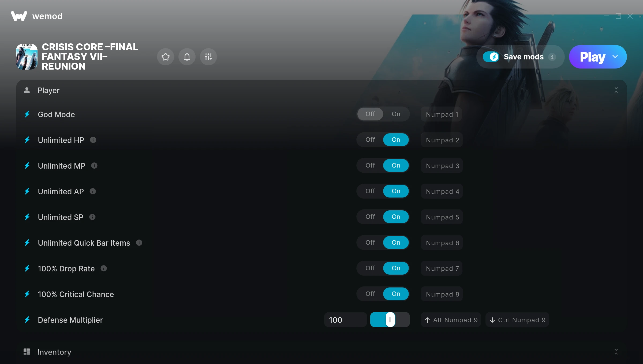Add game to favorites with star icon

pos(165,57)
